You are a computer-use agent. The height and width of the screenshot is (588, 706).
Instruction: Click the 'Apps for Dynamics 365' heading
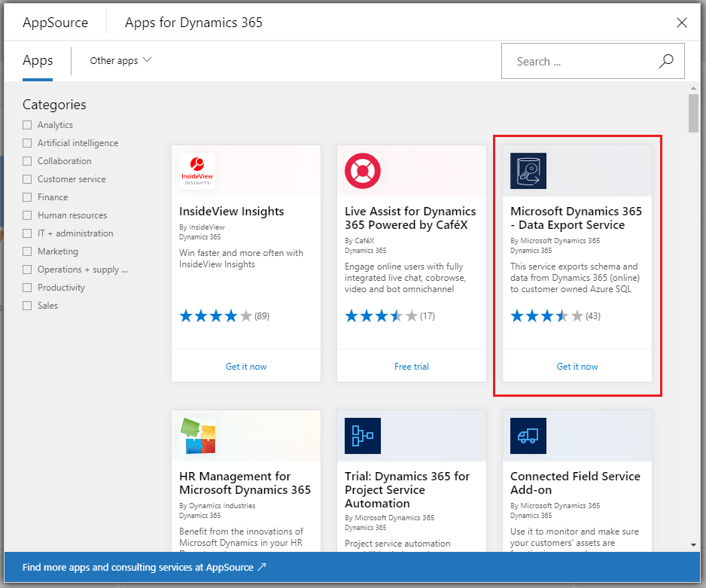click(193, 23)
